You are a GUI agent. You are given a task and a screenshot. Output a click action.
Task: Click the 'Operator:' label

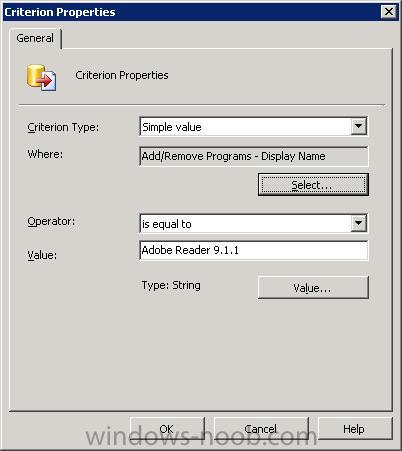(x=51, y=221)
